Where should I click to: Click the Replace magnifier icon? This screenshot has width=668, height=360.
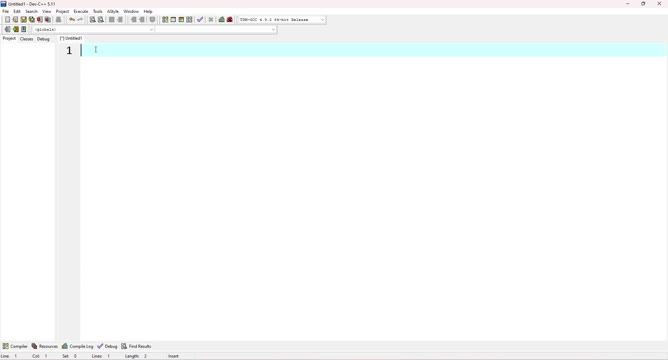(101, 20)
